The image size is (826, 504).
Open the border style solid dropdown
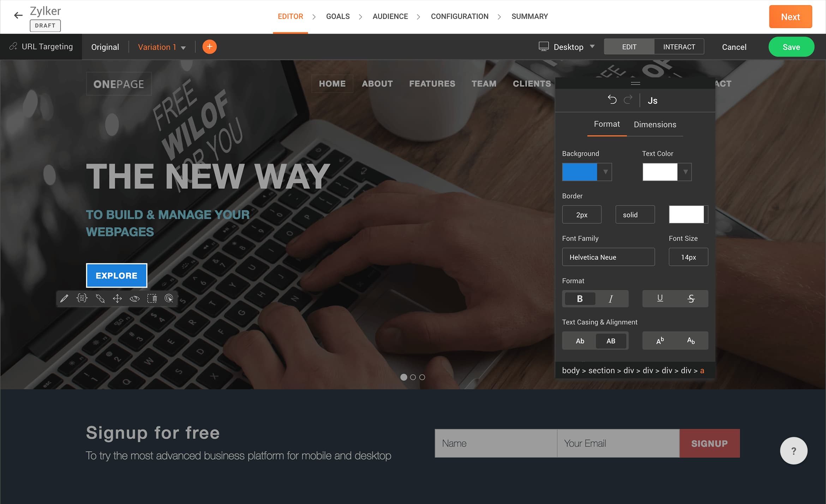[x=630, y=214]
